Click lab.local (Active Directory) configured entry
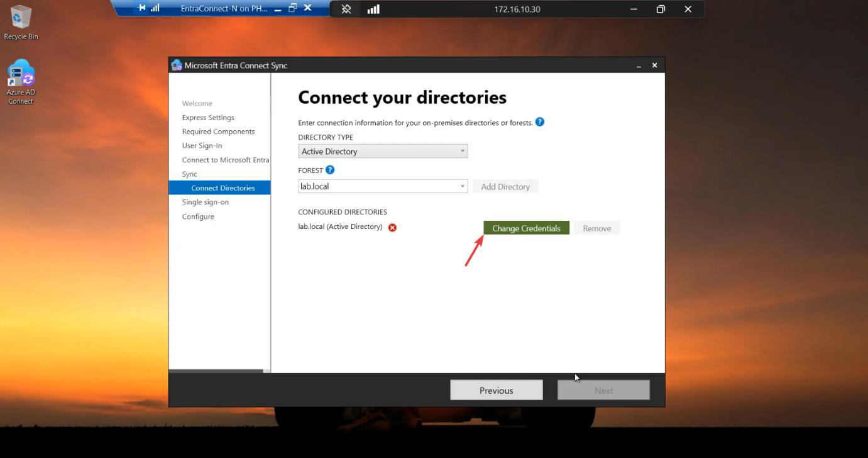The image size is (868, 458). 340,226
